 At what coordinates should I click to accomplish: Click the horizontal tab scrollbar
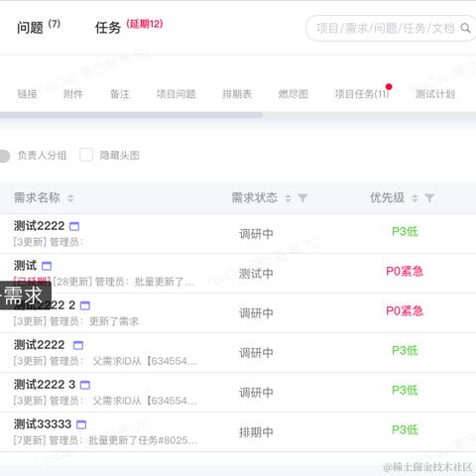tap(131, 115)
